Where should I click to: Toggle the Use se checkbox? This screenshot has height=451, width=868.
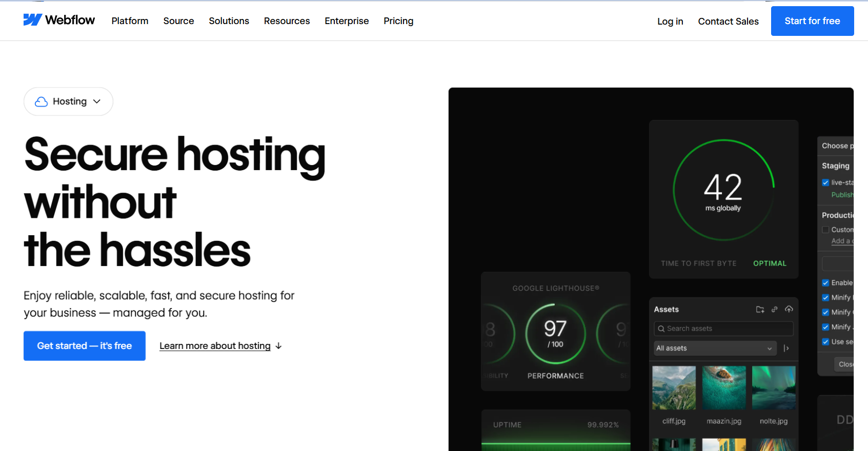coord(825,342)
